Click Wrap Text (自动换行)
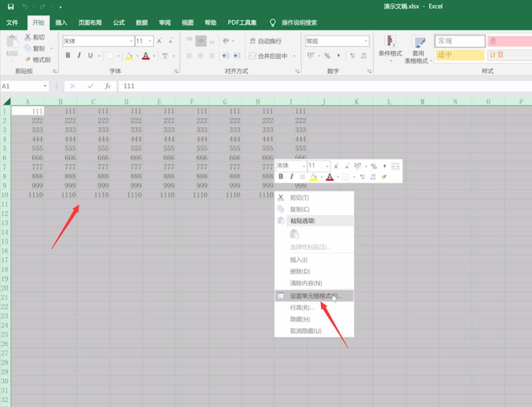This screenshot has width=532, height=407. click(265, 41)
